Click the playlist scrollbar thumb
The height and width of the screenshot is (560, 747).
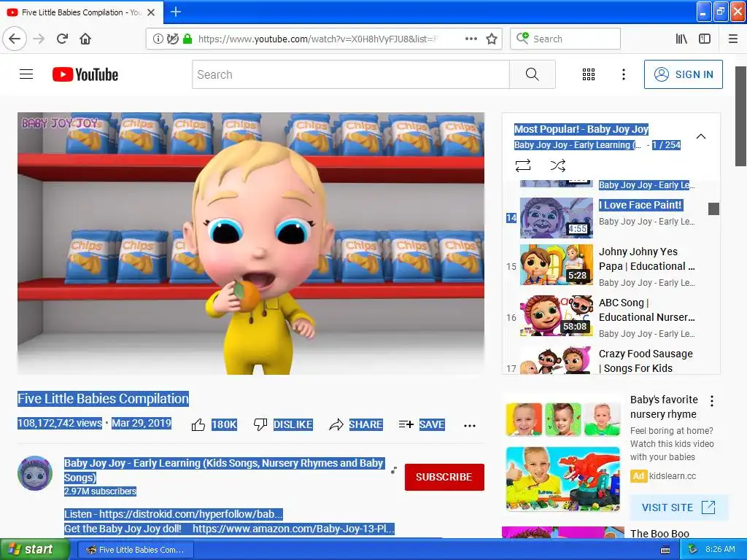click(x=713, y=209)
